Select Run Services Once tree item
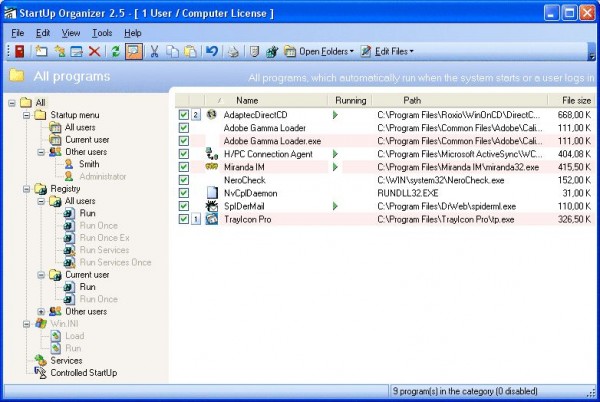Image resolution: width=600 pixels, height=402 pixels. (116, 262)
